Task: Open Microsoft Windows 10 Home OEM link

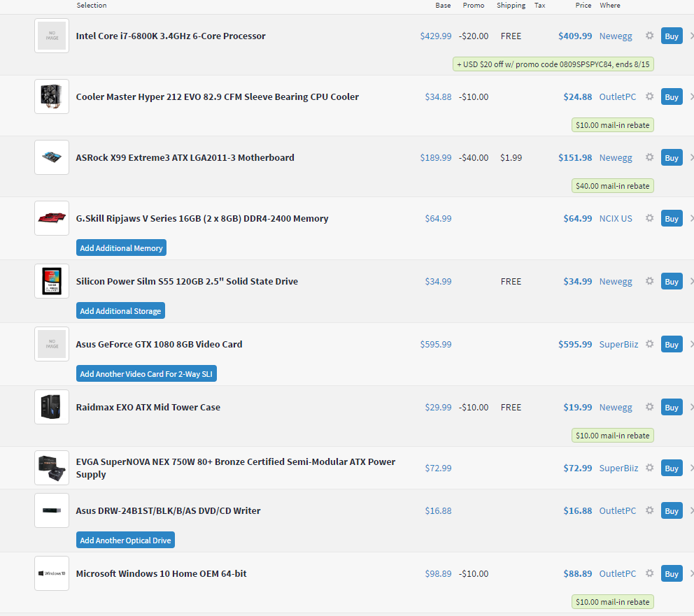Action: coord(161,573)
